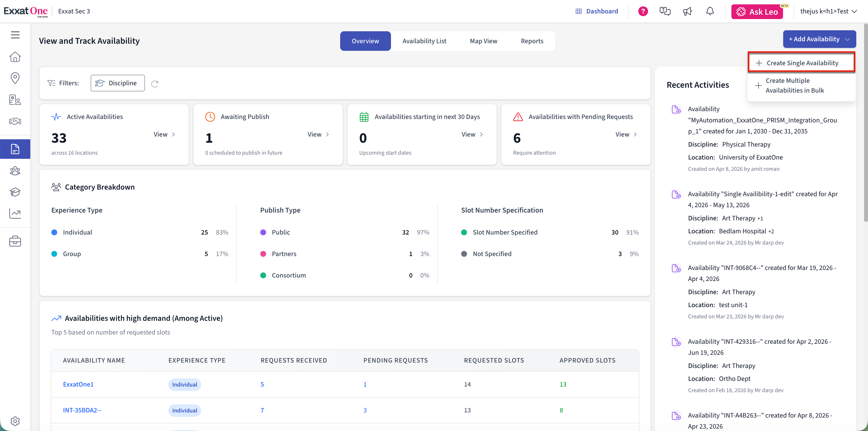Open the hamburger menu in the sidebar

click(x=15, y=35)
